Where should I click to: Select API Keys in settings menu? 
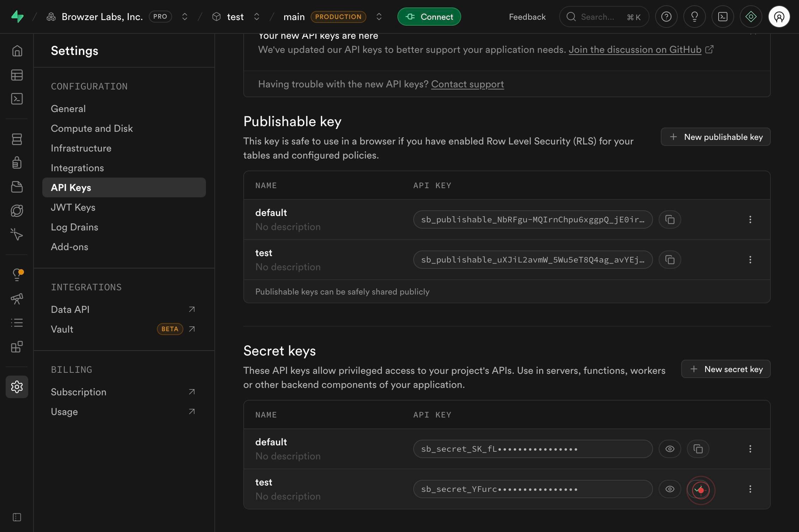[x=124, y=187]
